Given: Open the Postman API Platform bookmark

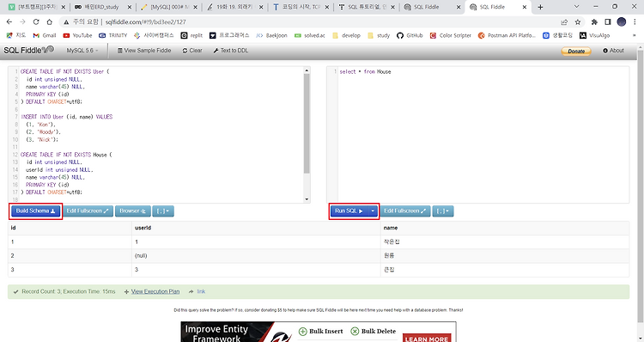Looking at the screenshot, I should coord(507,35).
